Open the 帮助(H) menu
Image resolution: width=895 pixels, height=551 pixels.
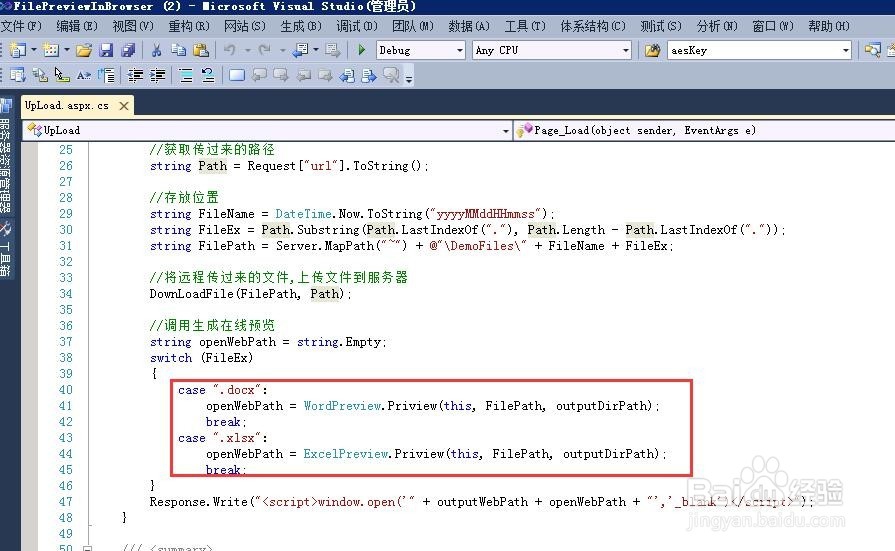(x=829, y=26)
